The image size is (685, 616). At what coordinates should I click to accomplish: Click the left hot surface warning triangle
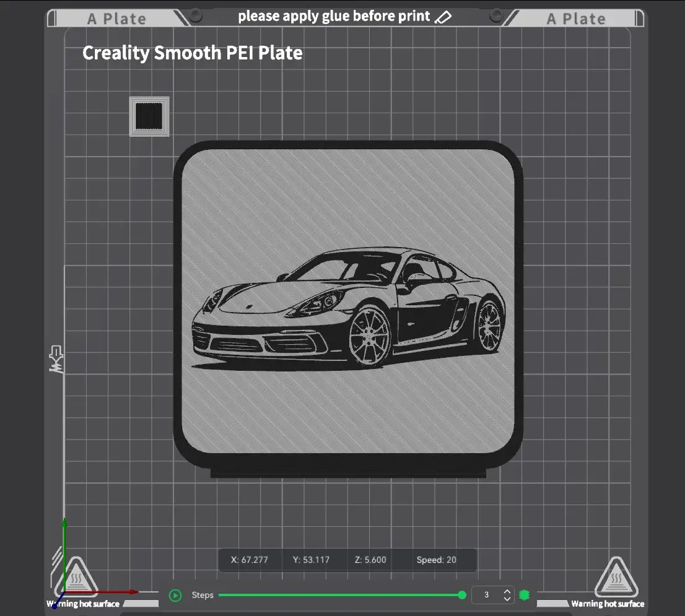(76, 577)
